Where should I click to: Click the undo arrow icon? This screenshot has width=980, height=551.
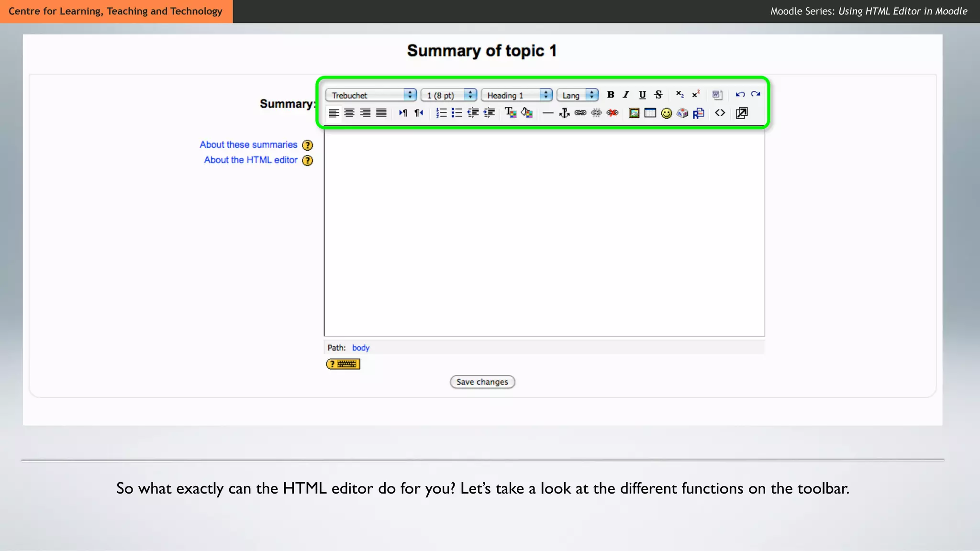740,94
